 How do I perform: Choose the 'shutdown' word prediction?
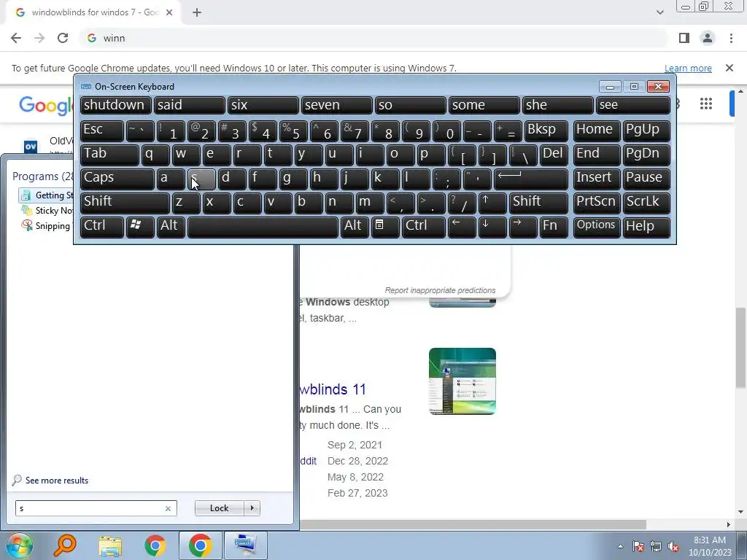pos(116,105)
